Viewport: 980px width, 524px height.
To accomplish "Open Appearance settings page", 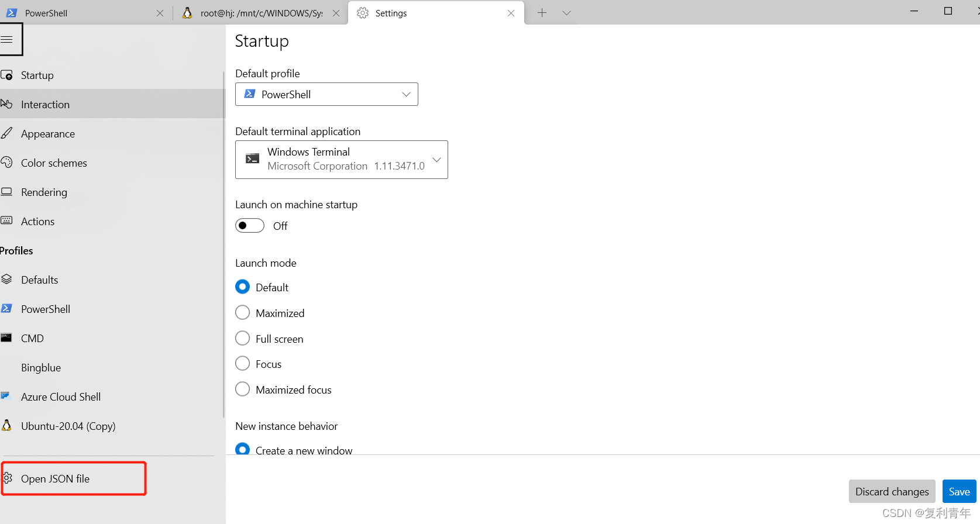I will [111, 133].
